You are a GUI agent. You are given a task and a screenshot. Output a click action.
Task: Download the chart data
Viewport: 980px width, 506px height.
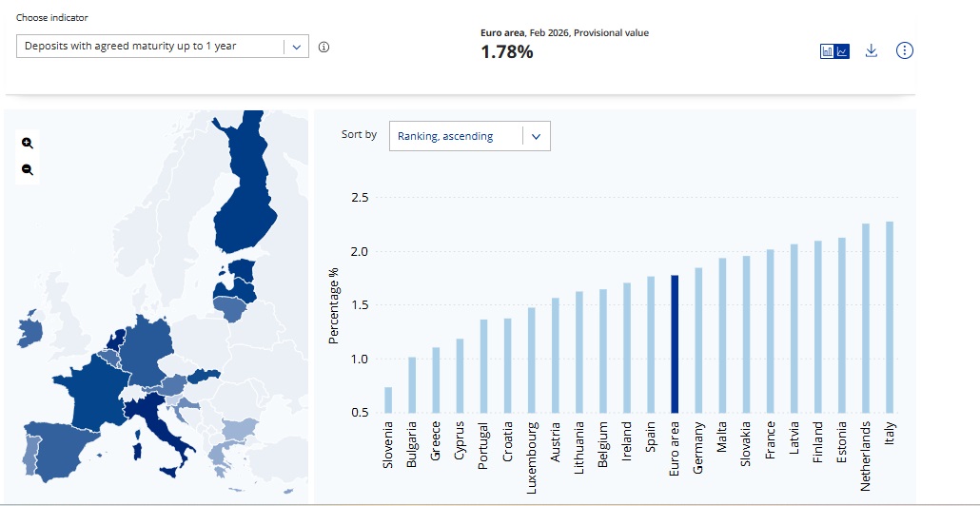[x=871, y=50]
